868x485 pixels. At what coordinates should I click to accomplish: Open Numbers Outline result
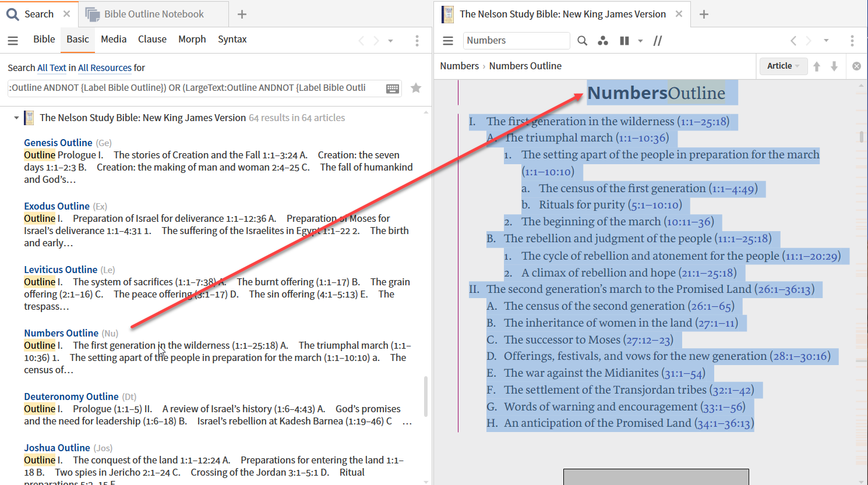[x=61, y=333]
